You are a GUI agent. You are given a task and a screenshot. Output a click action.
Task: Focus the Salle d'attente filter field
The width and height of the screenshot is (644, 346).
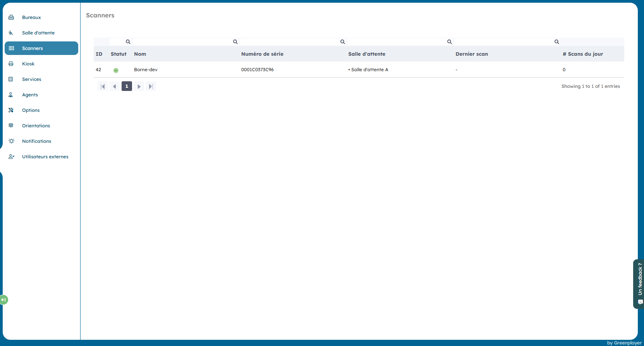click(x=397, y=42)
